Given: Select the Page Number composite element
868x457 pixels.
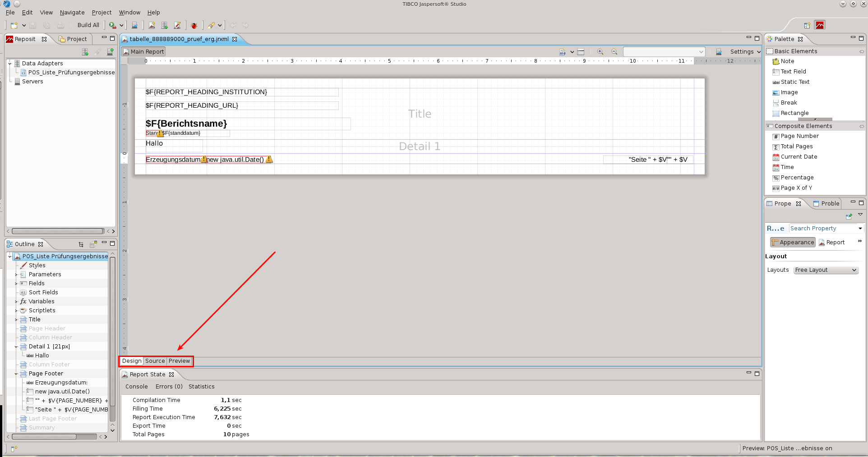Looking at the screenshot, I should coord(799,136).
